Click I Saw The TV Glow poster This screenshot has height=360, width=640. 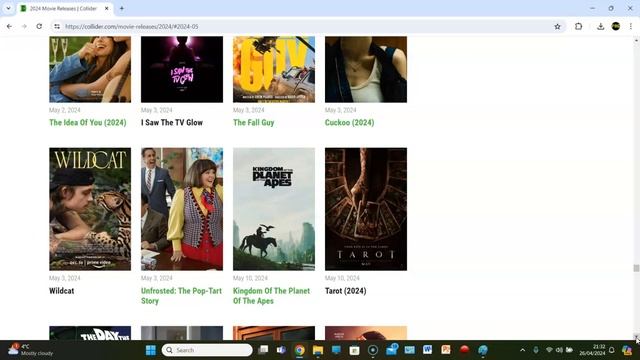click(182, 69)
